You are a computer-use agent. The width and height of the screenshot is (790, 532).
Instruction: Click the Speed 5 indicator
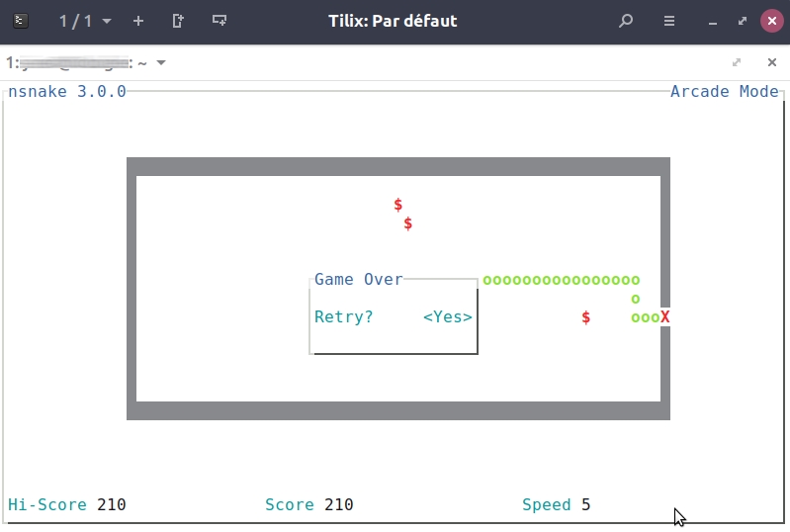pyautogui.click(x=556, y=505)
